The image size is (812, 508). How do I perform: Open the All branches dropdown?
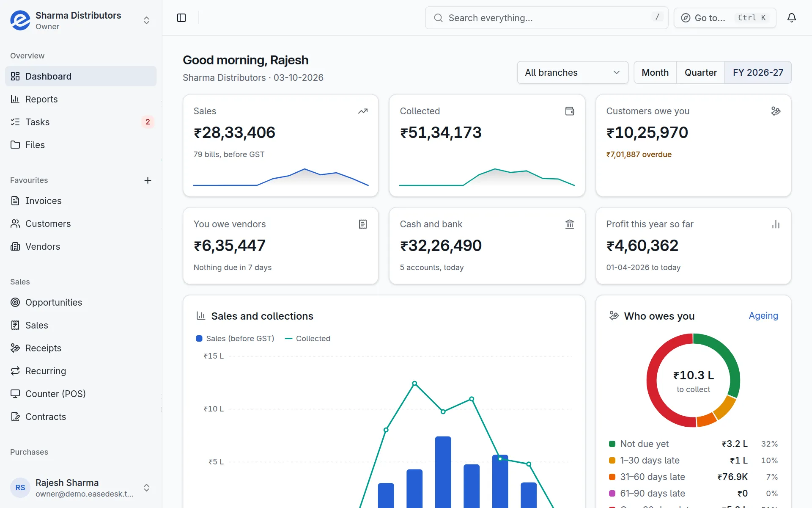tap(573, 72)
